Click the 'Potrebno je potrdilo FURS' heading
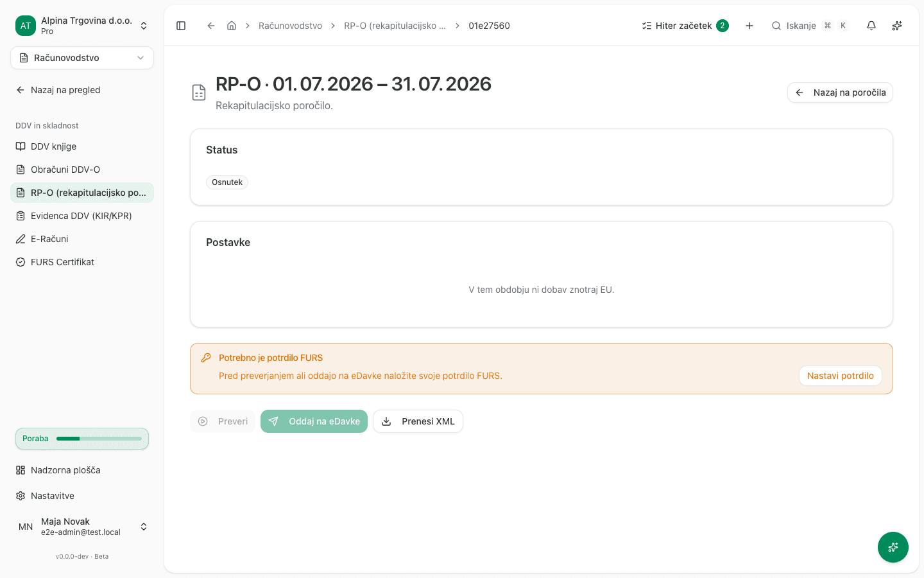This screenshot has width=924, height=578. [271, 358]
